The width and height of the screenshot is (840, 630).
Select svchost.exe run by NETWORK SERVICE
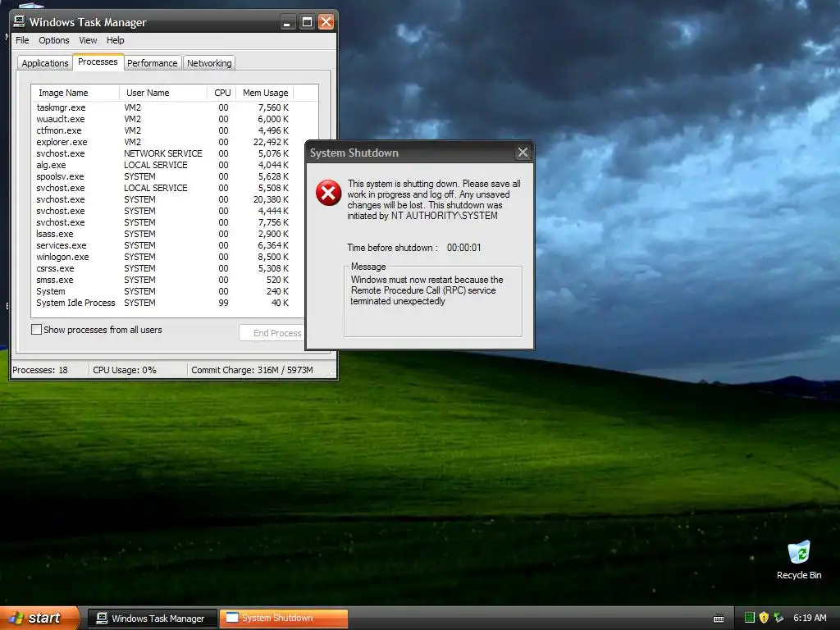[162, 153]
